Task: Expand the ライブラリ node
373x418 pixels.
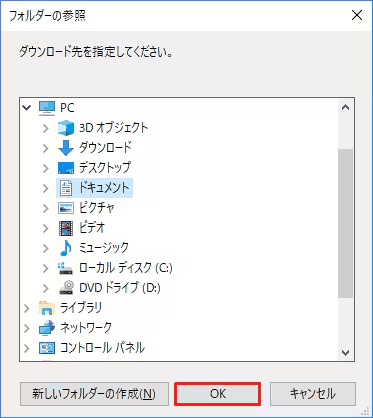Action: 27,308
